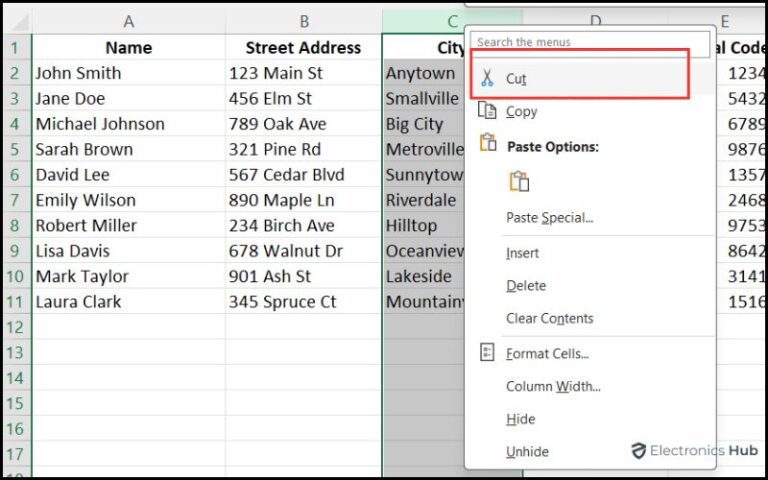The height and width of the screenshot is (480, 768).
Task: Select the Riverdale city cell
Action: coord(423,200)
